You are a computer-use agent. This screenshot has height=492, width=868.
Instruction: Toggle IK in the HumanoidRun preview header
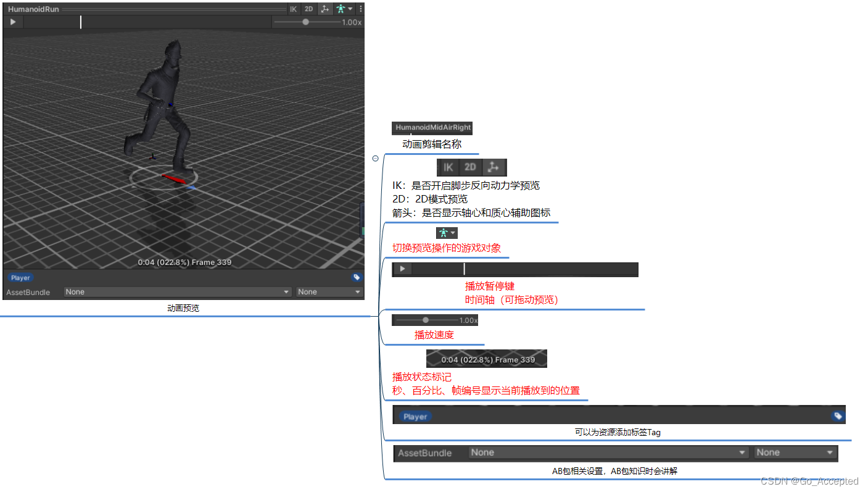point(294,9)
